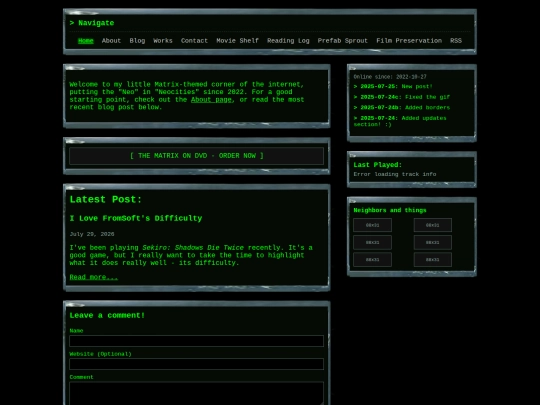540x405 pixels.
Task: Visit the Movie Shelf page
Action: (x=237, y=41)
